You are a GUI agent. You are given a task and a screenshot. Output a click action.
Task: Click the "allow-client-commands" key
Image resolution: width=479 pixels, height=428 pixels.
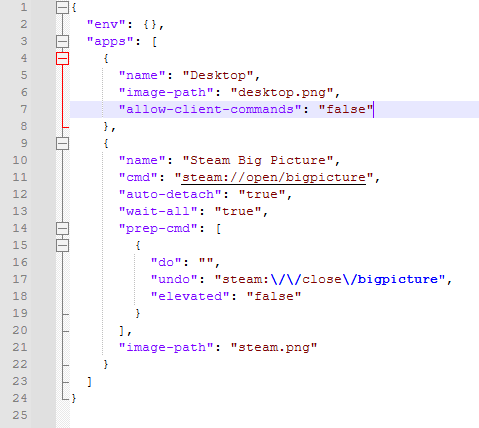click(x=210, y=109)
